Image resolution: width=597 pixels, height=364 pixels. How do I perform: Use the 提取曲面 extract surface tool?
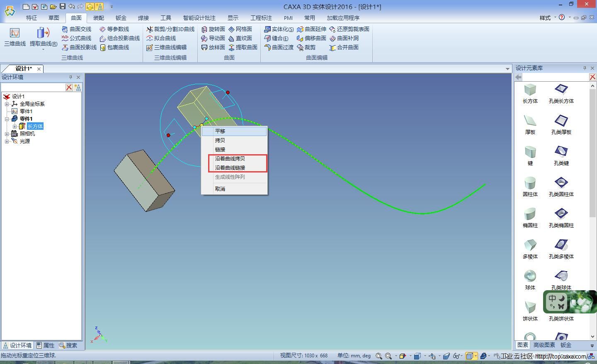pos(243,47)
